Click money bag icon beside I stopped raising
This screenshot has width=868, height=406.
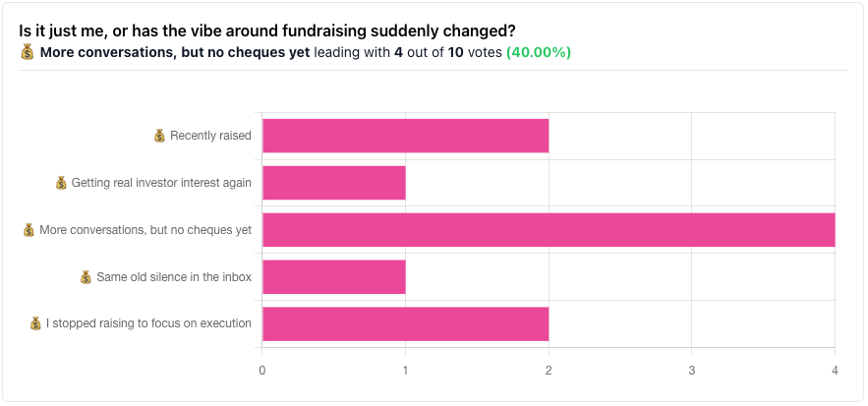coord(35,323)
